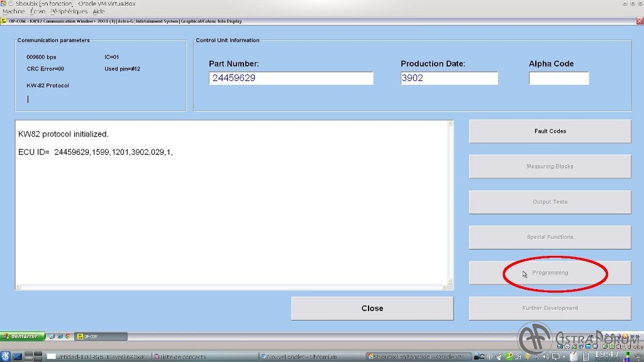The width and height of the screenshot is (644, 362).
Task: Click the Internet Explorer quick launch icon
Action: [x=60, y=336]
